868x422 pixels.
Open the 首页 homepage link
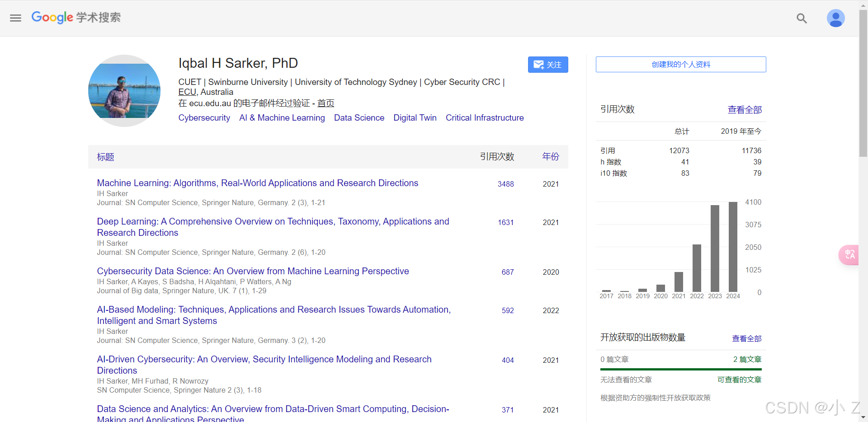tap(325, 103)
